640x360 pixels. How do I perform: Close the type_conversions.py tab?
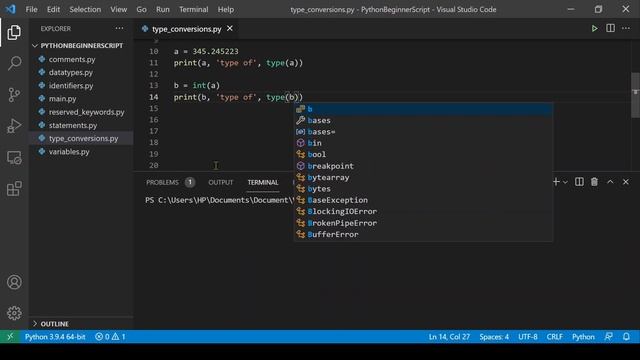(230, 29)
